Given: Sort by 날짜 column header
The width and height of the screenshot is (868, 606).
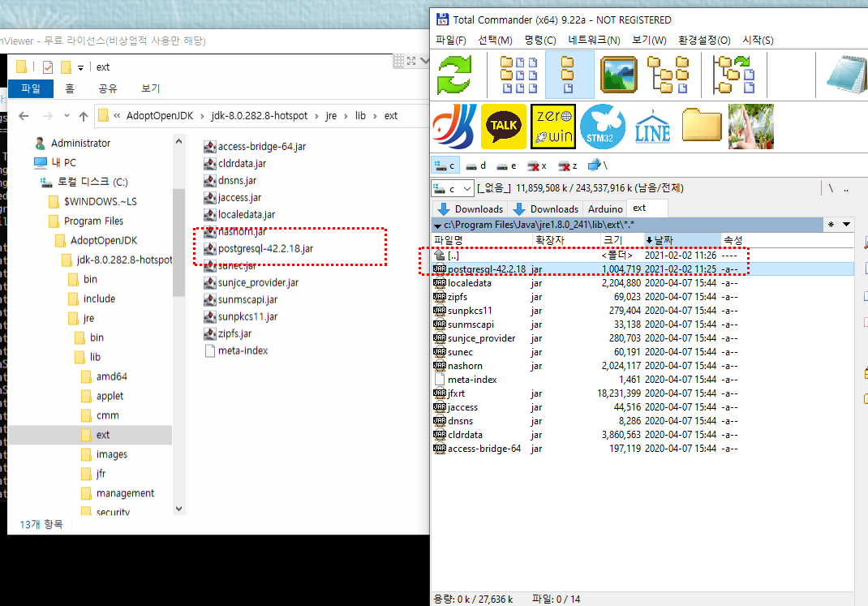Looking at the screenshot, I should 682,240.
